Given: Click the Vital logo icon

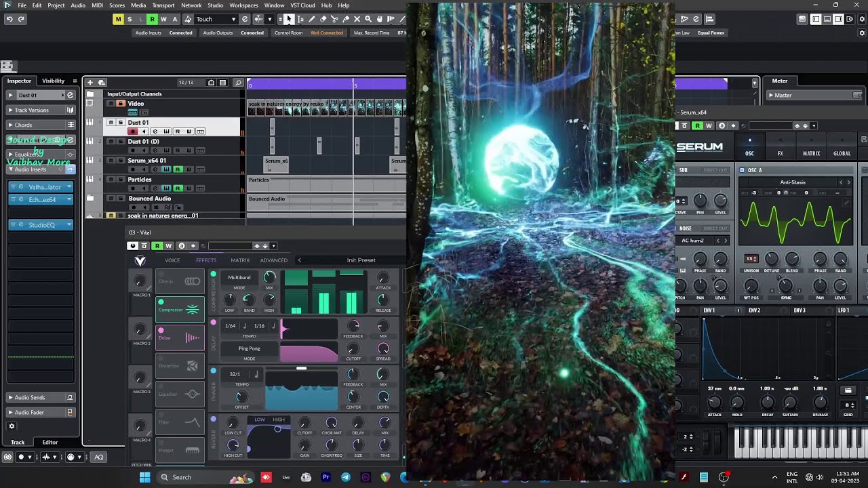Looking at the screenshot, I should tap(140, 260).
